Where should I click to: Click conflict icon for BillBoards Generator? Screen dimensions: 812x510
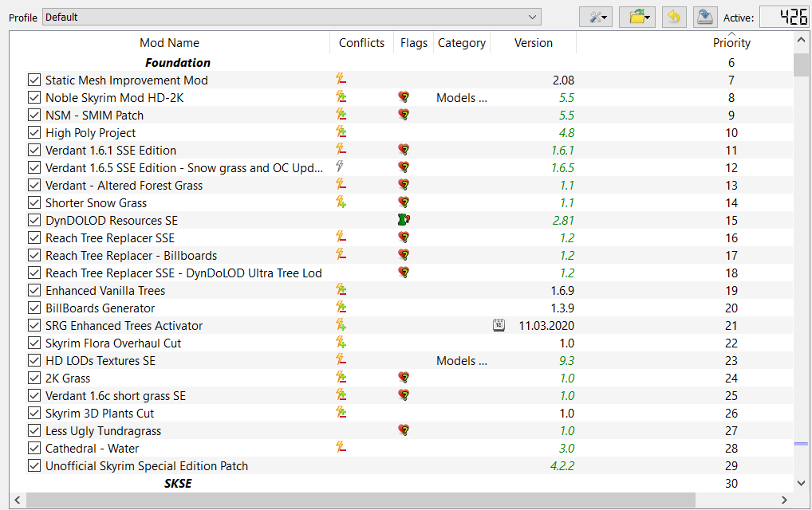pyautogui.click(x=341, y=308)
